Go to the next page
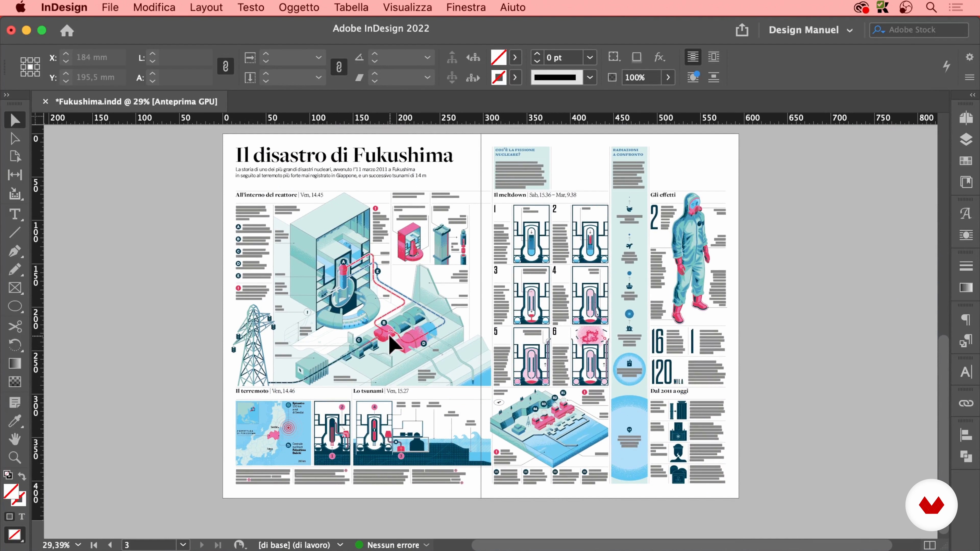Image resolution: width=980 pixels, height=551 pixels. (x=202, y=545)
